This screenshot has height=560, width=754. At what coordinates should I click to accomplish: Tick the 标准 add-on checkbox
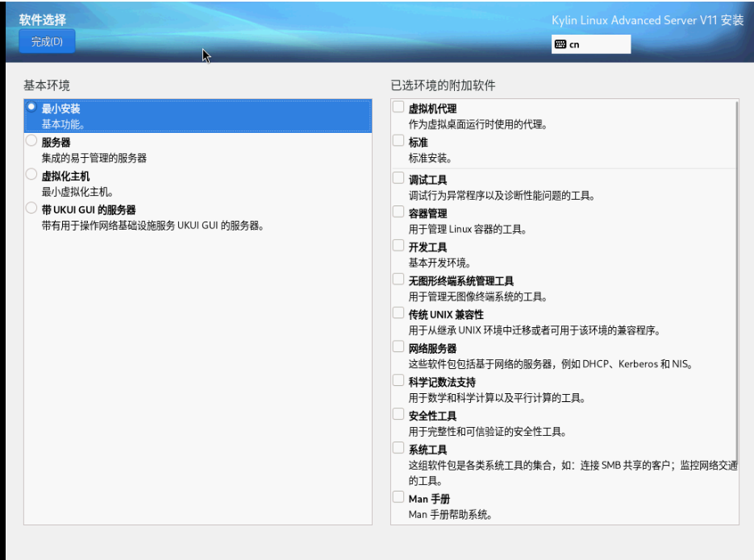pos(398,141)
